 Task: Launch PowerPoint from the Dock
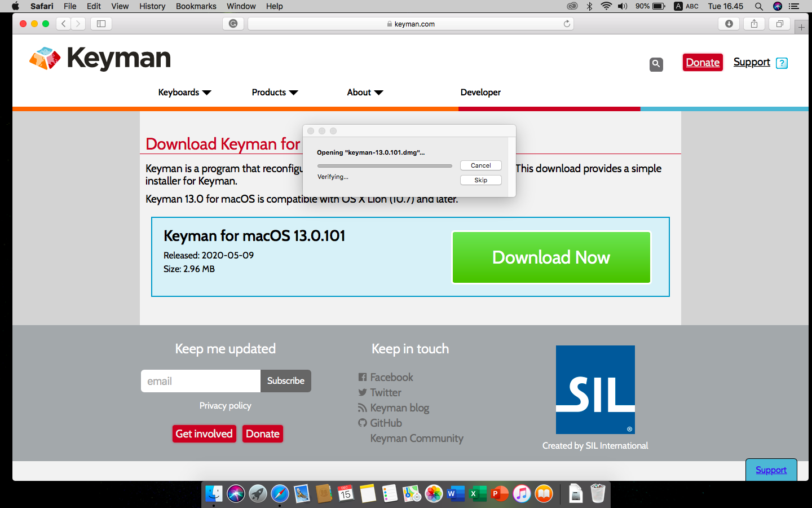point(500,493)
